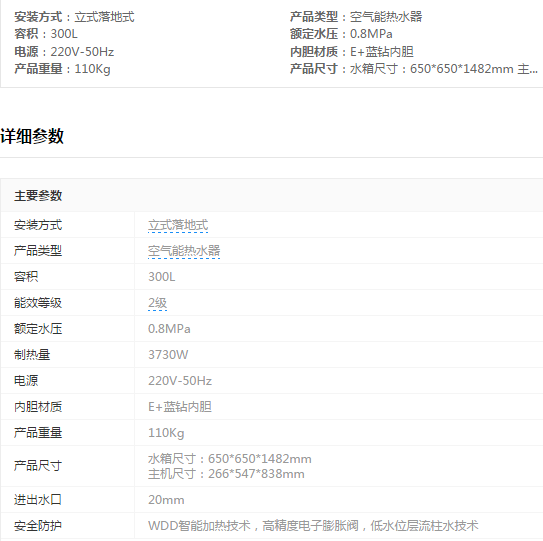Select the summary line 额定水压：0.8MPa
Screen dimensions: 543x541
click(x=341, y=34)
